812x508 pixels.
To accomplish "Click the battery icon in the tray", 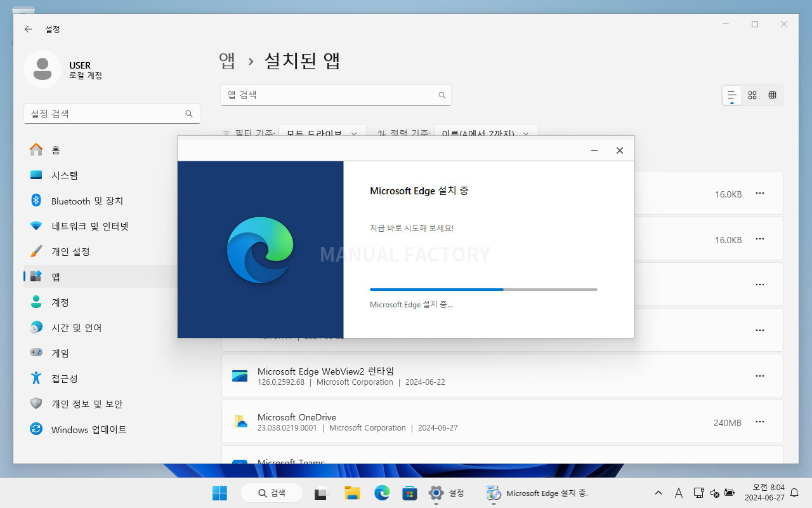I will [x=730, y=493].
